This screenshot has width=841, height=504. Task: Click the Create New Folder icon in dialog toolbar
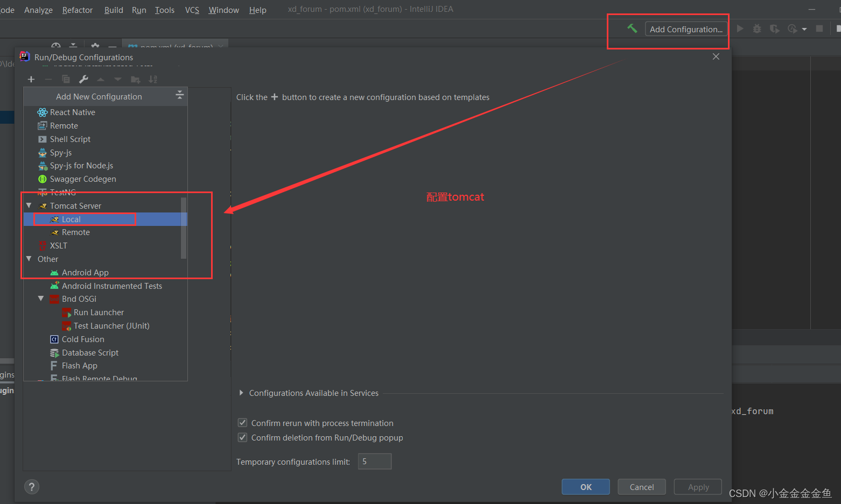pyautogui.click(x=136, y=80)
